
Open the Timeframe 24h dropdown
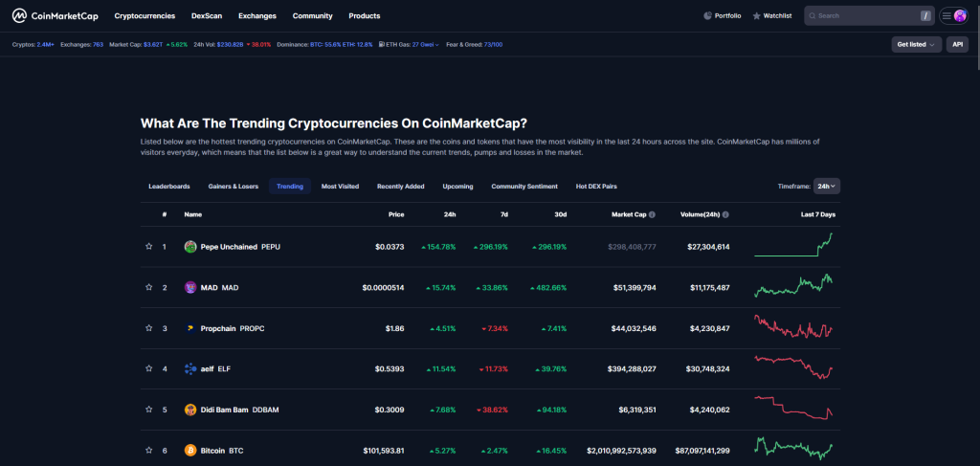(827, 187)
